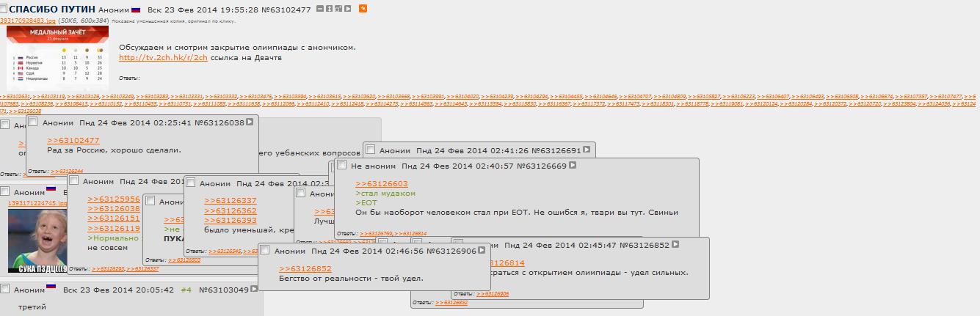Screen dimensions: 980x316
Task: Click the arrow icon next to post №63126852
Action: 675,245
